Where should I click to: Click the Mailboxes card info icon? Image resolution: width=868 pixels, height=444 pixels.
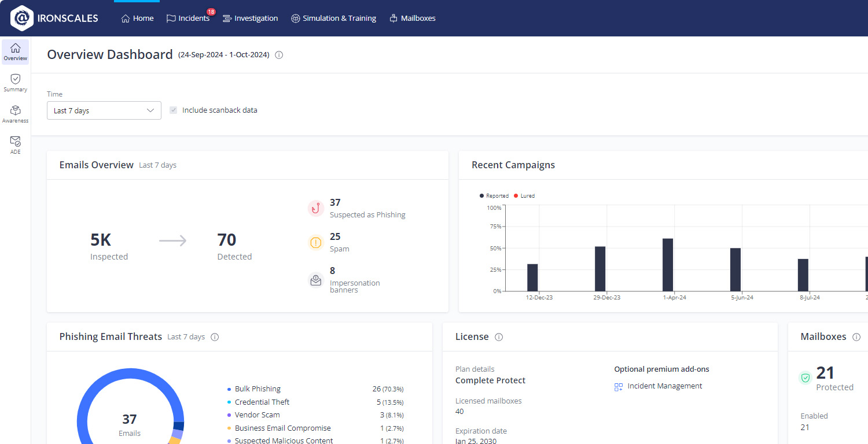point(856,337)
